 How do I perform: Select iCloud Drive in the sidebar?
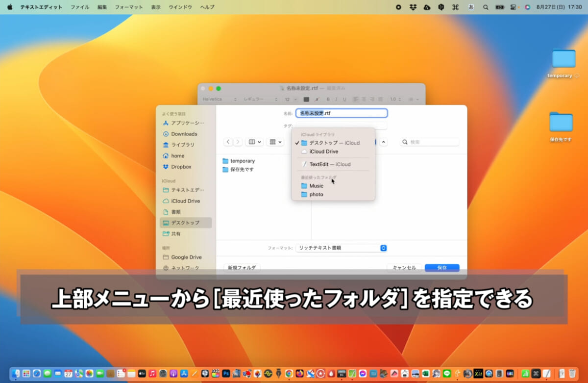[186, 201]
